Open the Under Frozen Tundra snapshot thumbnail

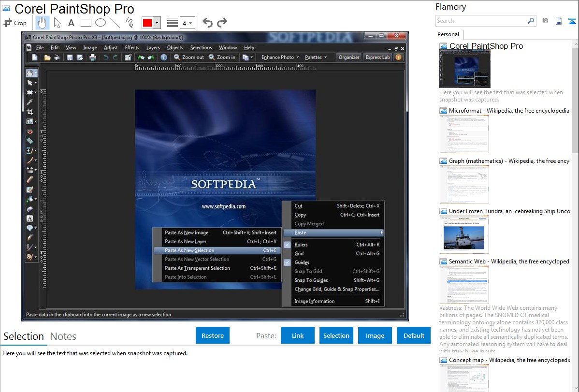(x=464, y=235)
